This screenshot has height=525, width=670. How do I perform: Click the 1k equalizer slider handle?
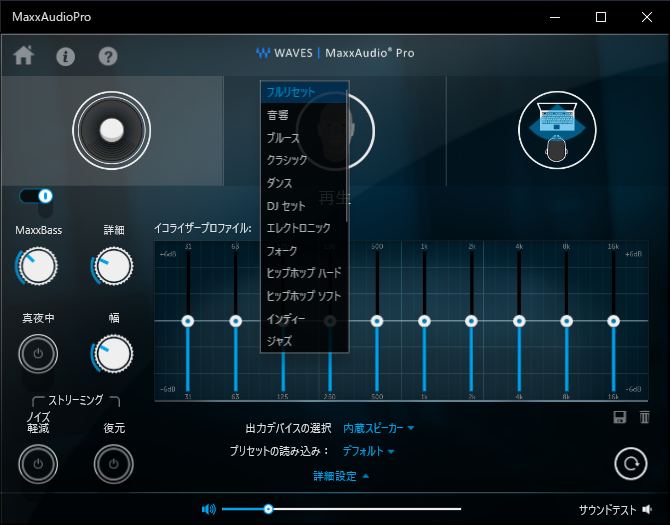tap(424, 321)
